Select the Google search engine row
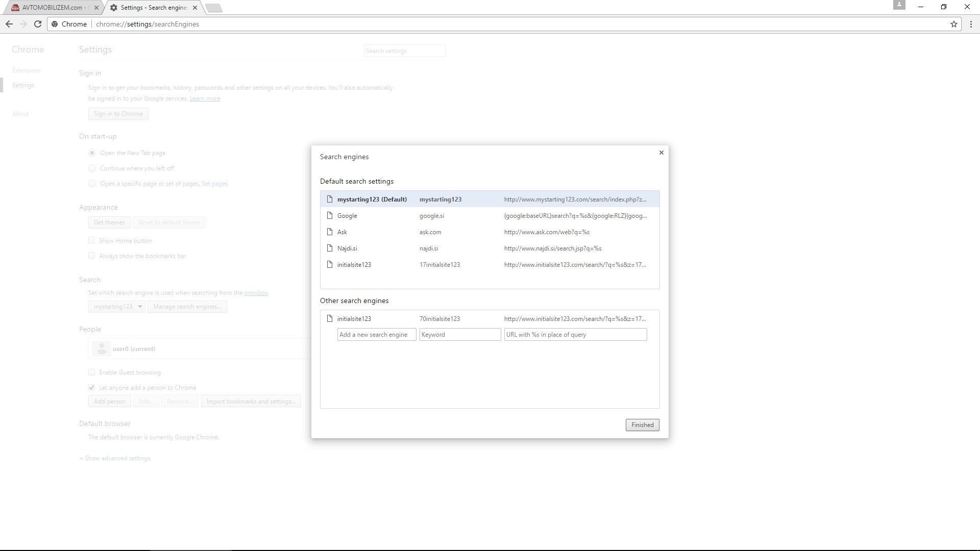 490,215
